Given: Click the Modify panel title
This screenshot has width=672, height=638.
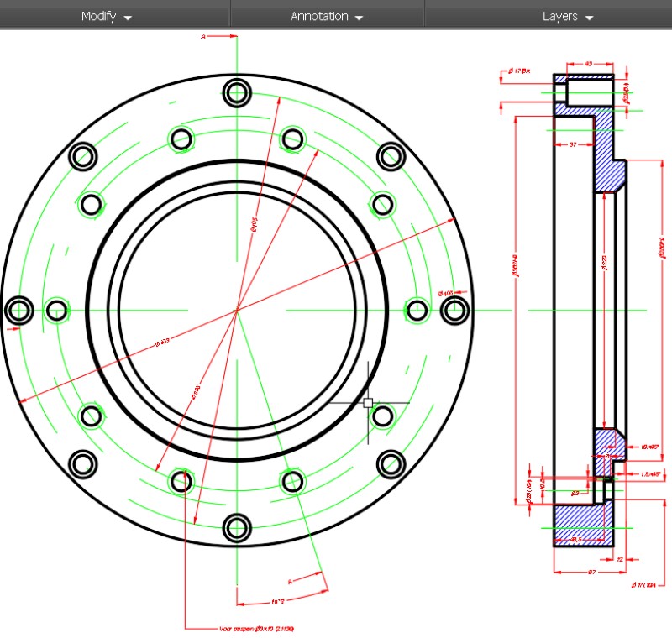Looking at the screenshot, I should click(x=98, y=16).
